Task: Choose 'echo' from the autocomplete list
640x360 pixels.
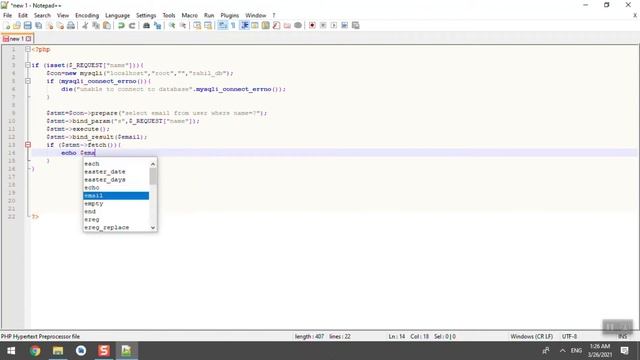Action: [116, 188]
